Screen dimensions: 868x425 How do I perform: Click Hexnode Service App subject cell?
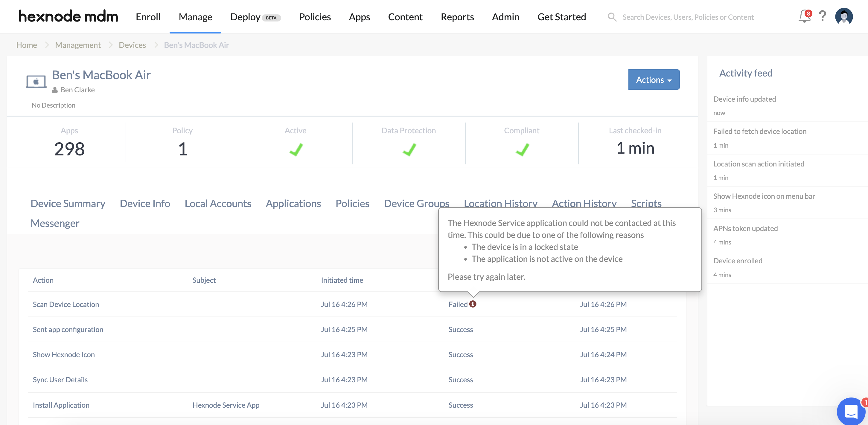[226, 405]
